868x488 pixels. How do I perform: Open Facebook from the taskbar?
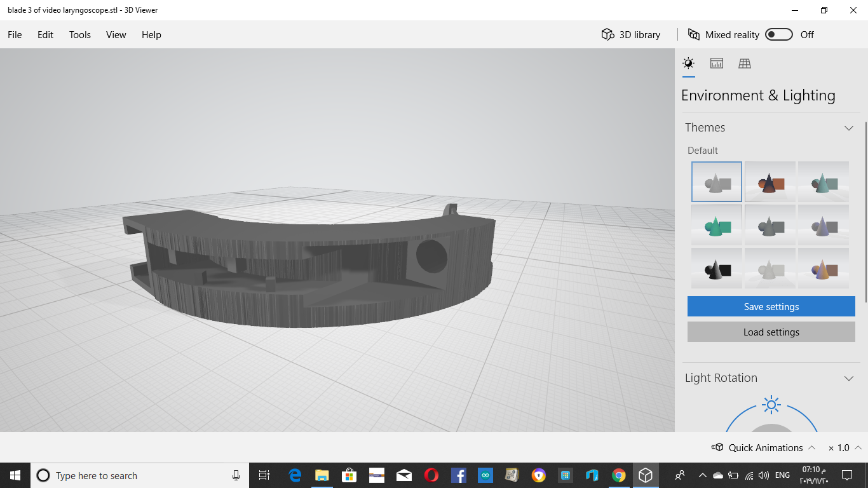(x=458, y=475)
